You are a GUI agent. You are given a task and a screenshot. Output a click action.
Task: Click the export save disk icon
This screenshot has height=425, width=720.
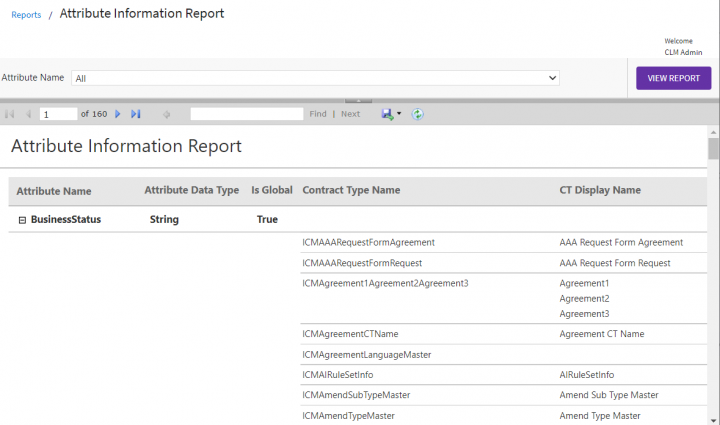[386, 114]
